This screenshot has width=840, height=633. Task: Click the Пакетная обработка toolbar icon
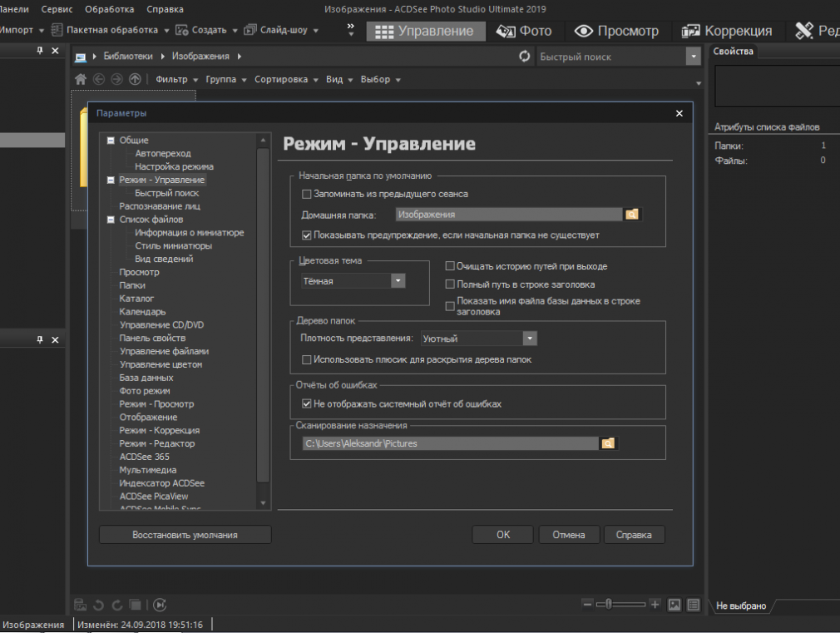tap(57, 30)
